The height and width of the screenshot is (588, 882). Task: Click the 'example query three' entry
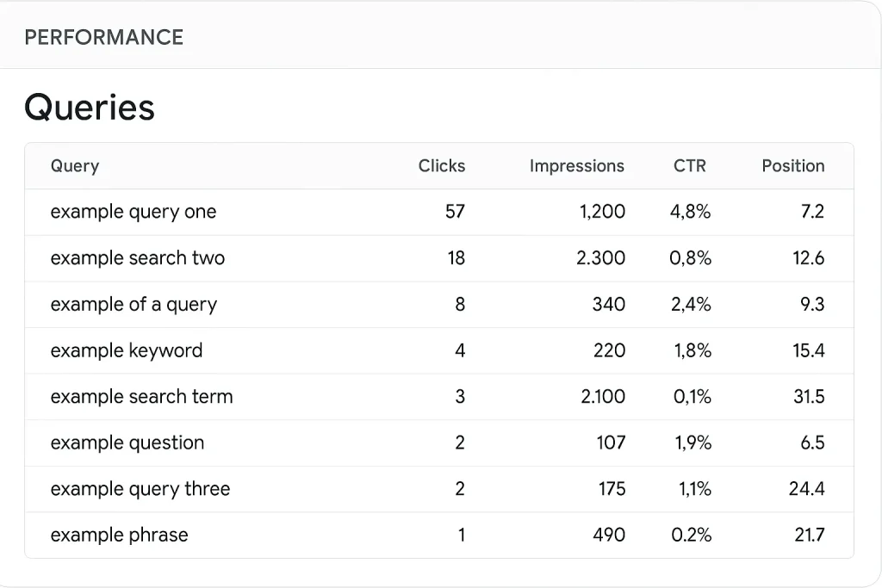tap(140, 489)
